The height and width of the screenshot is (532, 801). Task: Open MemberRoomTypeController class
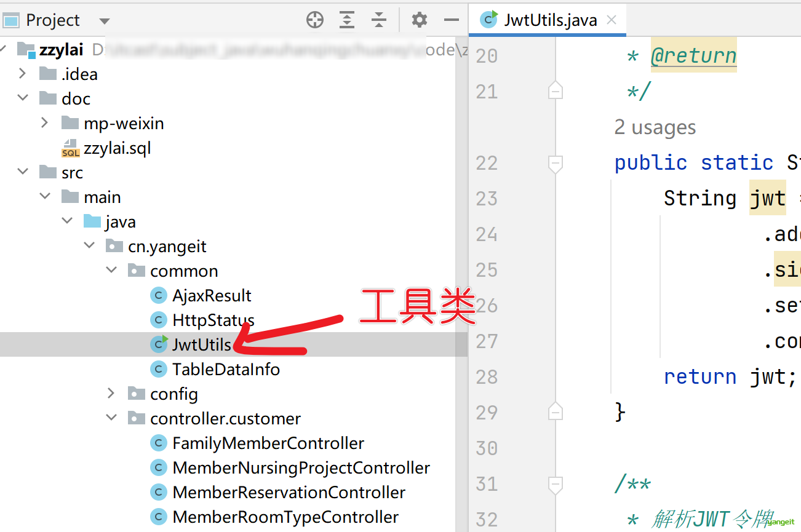285,517
